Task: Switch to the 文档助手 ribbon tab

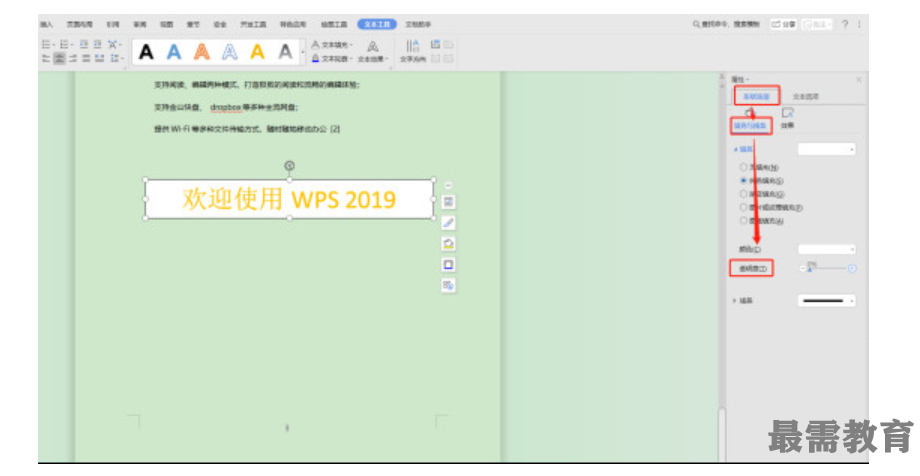Action: 418,24
